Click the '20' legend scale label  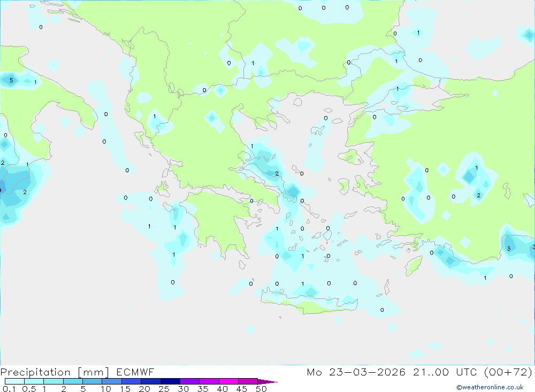click(144, 389)
